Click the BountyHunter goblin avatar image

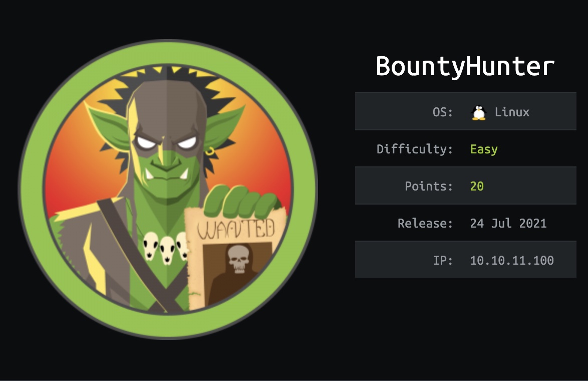coord(168,189)
